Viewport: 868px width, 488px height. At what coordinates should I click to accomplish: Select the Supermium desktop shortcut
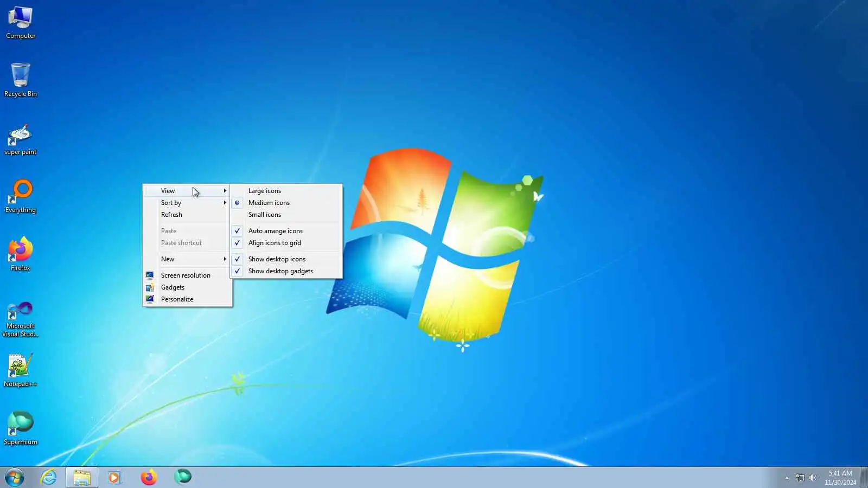[21, 428]
